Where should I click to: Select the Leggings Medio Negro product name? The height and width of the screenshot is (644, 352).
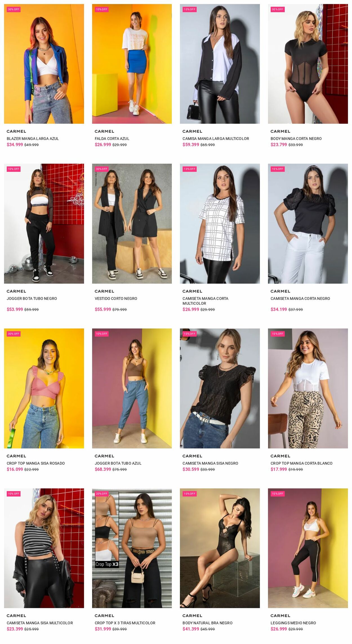coord(293,623)
